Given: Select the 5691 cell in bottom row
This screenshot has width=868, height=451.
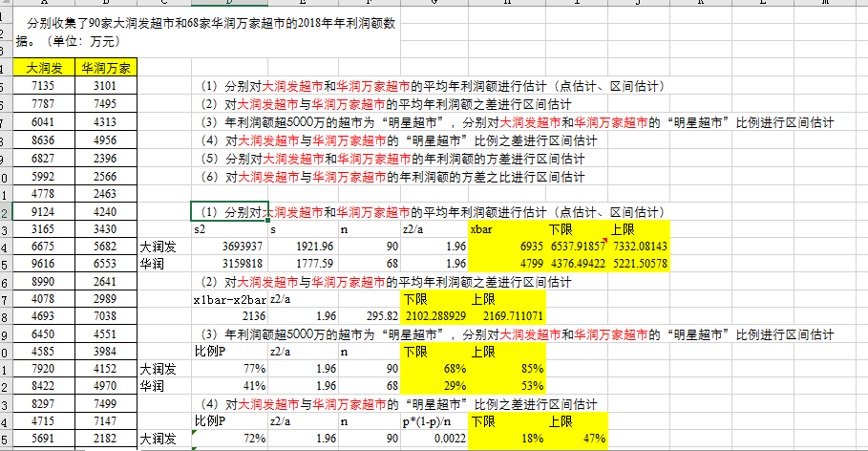Looking at the screenshot, I should click(x=44, y=439).
